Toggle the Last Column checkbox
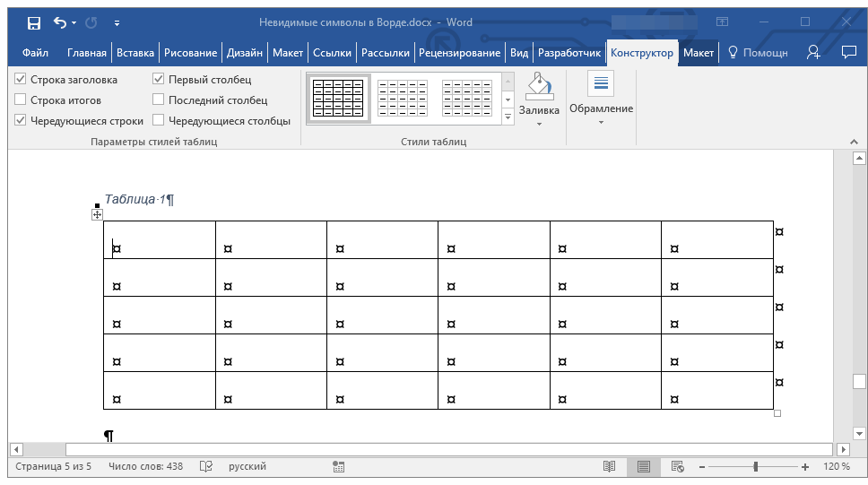868x485 pixels. tap(159, 100)
